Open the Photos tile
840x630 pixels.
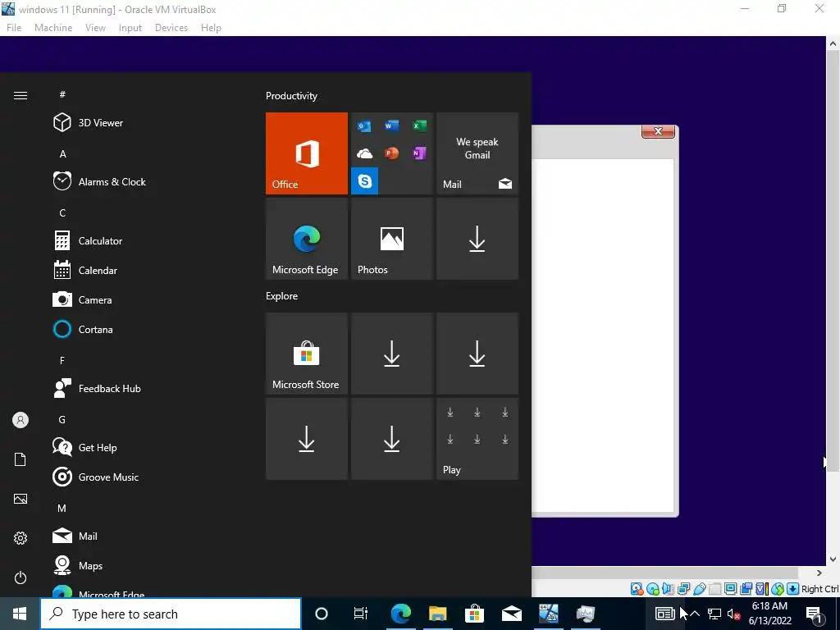click(391, 239)
